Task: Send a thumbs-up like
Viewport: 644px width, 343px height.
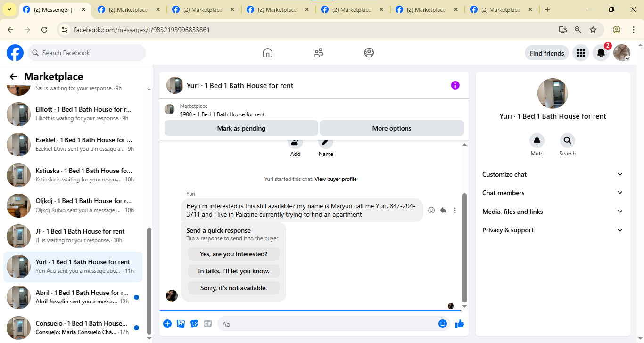Action: [x=460, y=324]
